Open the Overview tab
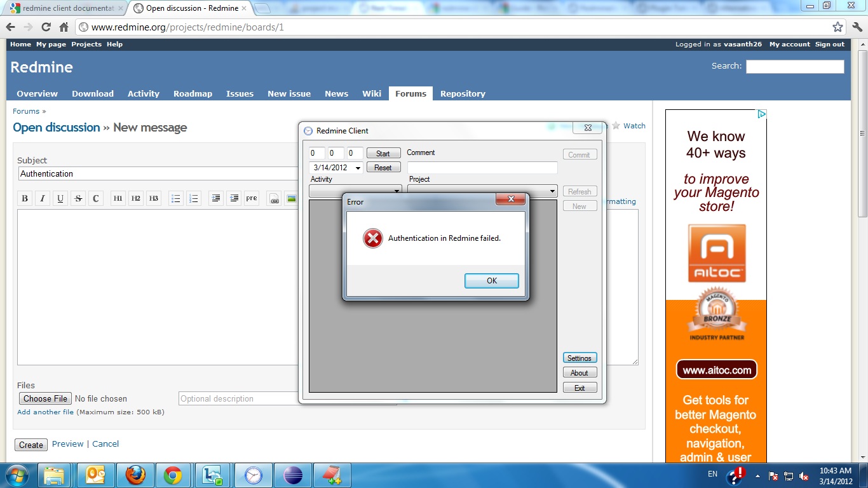The height and width of the screenshot is (488, 868). point(37,93)
